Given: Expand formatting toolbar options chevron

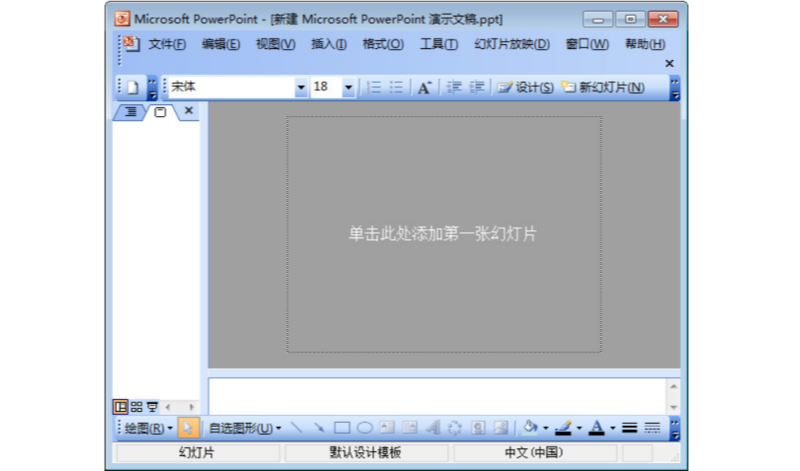Looking at the screenshot, I should pos(675,88).
